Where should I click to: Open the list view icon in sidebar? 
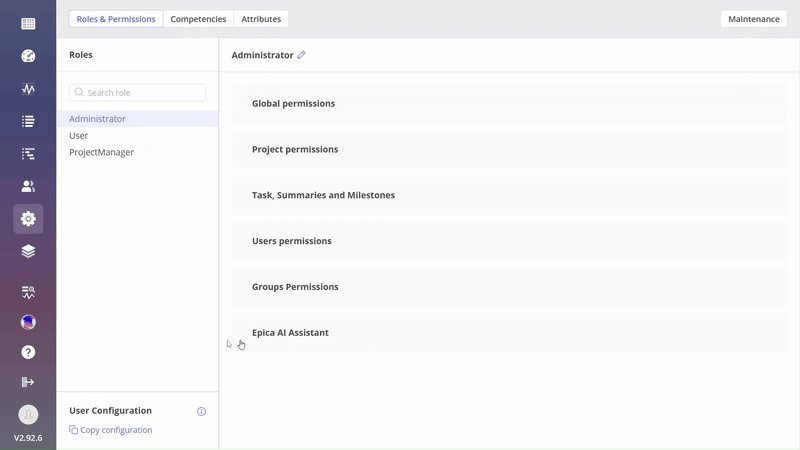pos(28,121)
